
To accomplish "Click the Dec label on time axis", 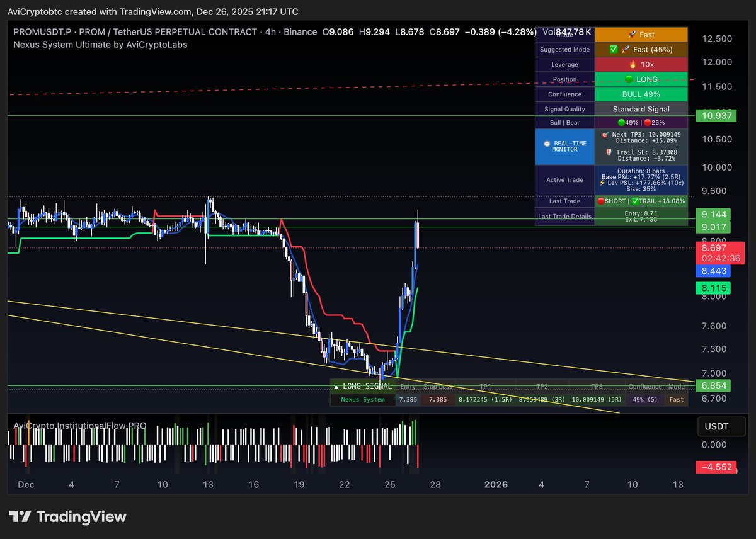I will point(26,484).
